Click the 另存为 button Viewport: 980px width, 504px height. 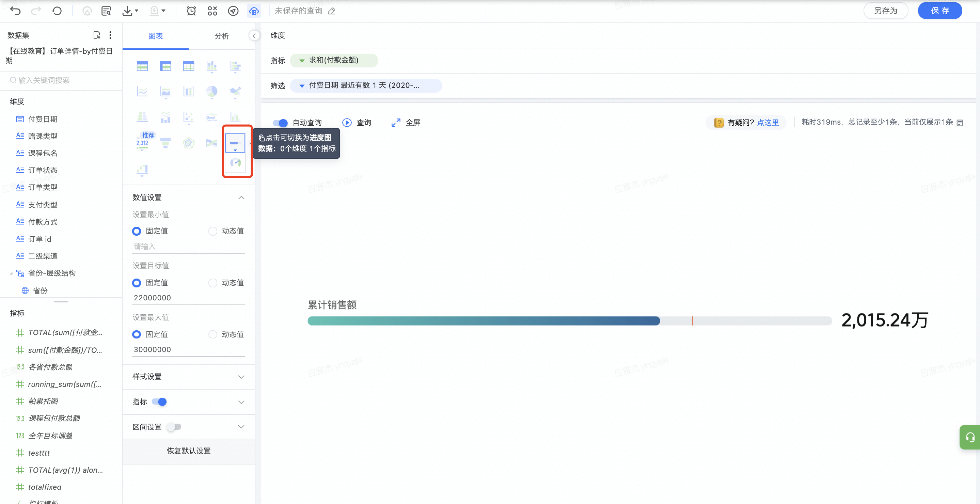coord(886,11)
